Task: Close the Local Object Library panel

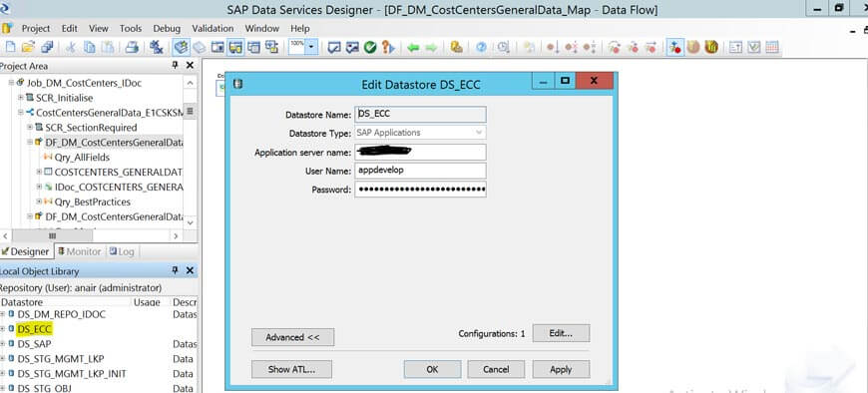Action: tap(190, 270)
